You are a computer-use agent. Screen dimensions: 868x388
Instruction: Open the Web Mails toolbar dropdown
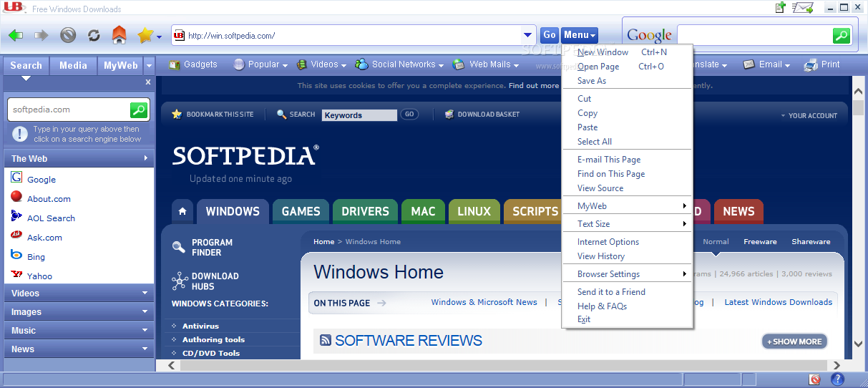(x=487, y=64)
